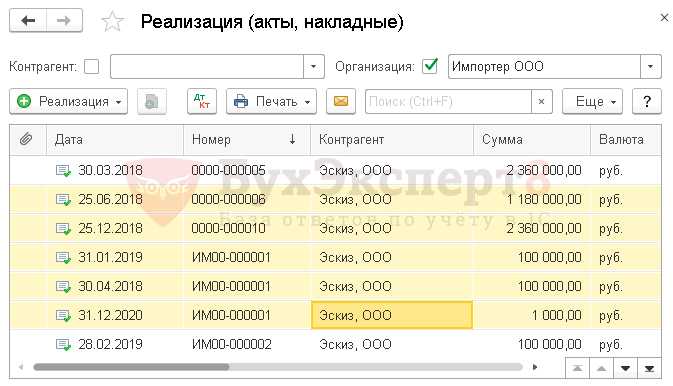Click document number 0000-000010
The height and width of the screenshot is (386, 673).
(228, 228)
